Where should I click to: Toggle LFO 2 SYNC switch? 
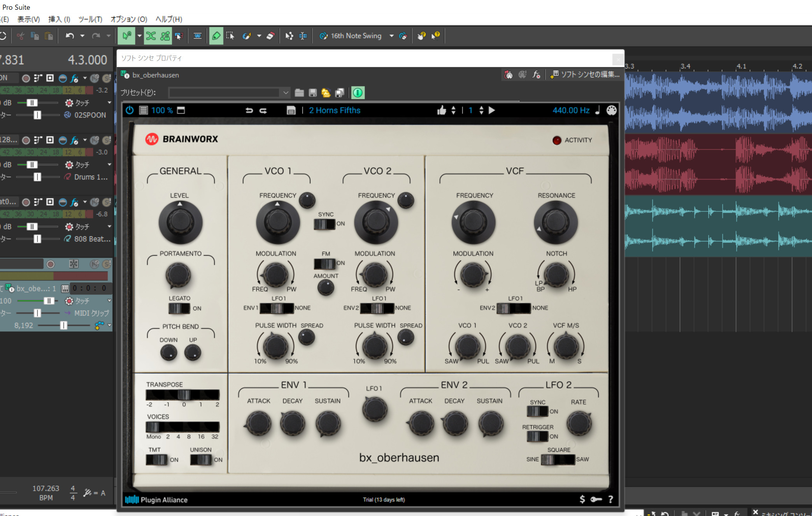coord(537,411)
